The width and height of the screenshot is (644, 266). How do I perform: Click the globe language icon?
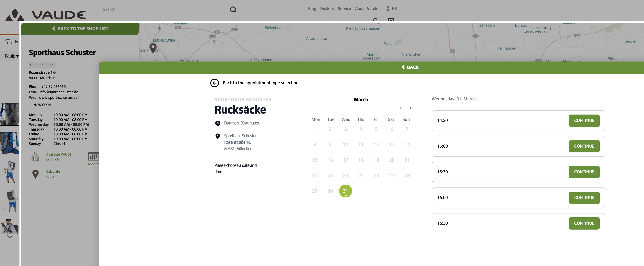pyautogui.click(x=388, y=9)
